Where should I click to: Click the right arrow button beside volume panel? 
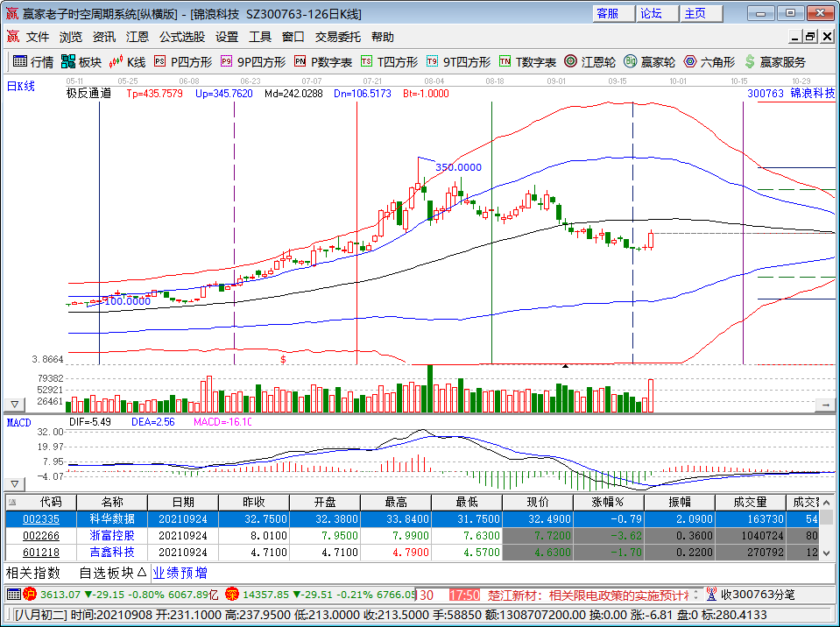pos(825,405)
